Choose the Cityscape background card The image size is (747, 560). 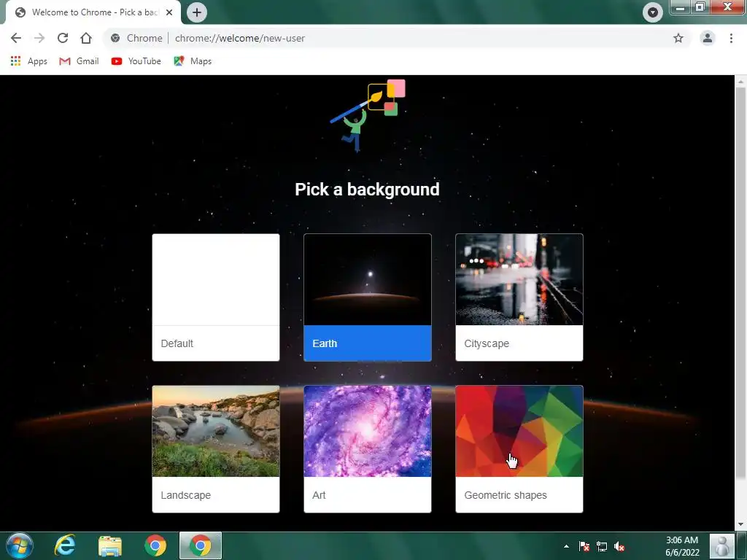(519, 297)
